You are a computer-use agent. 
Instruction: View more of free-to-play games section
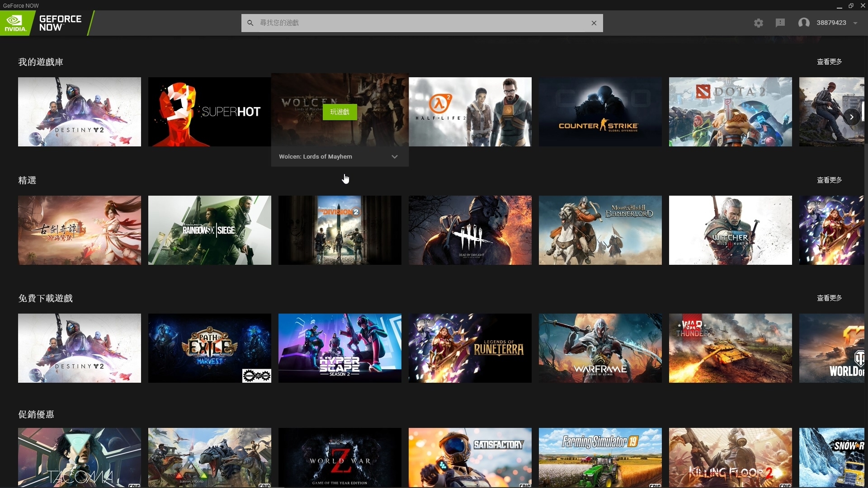click(829, 298)
